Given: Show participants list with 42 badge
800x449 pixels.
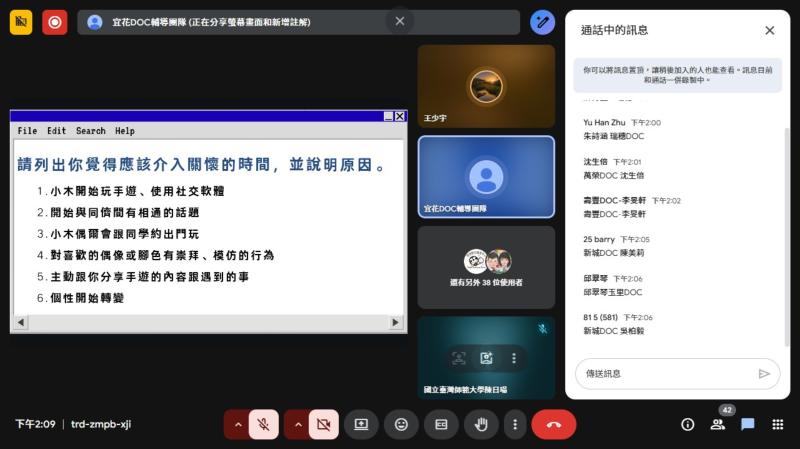Looking at the screenshot, I should (x=718, y=425).
